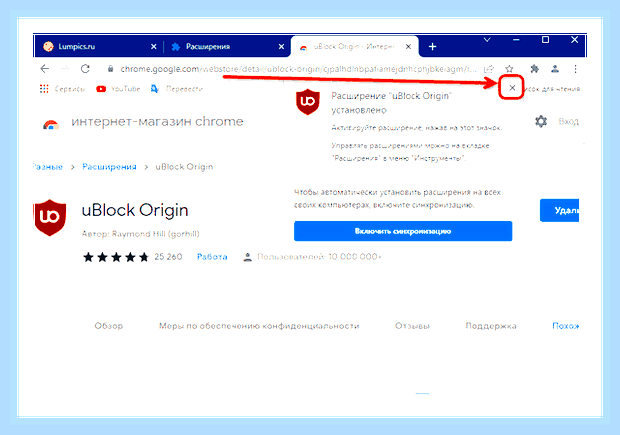Select the uBlock Origin browser tab
Viewport: 620px width, 435px height.
354,47
